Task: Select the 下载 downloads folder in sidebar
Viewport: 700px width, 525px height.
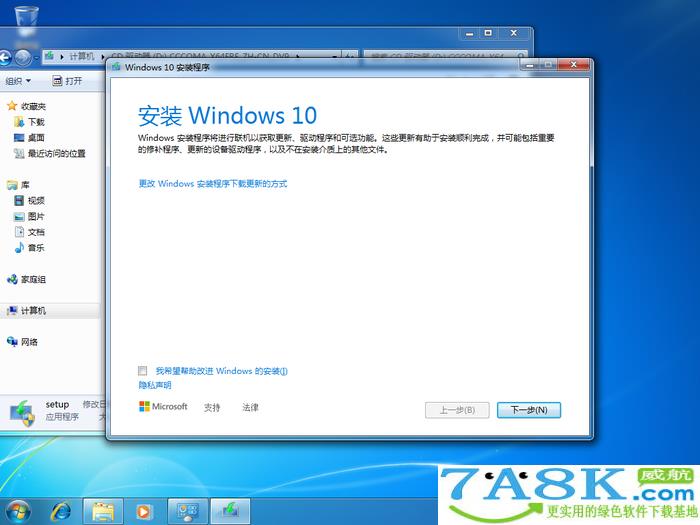Action: pyautogui.click(x=29, y=122)
